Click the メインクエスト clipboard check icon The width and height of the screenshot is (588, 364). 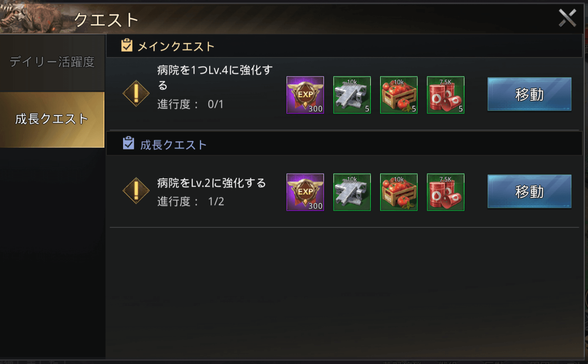click(127, 45)
